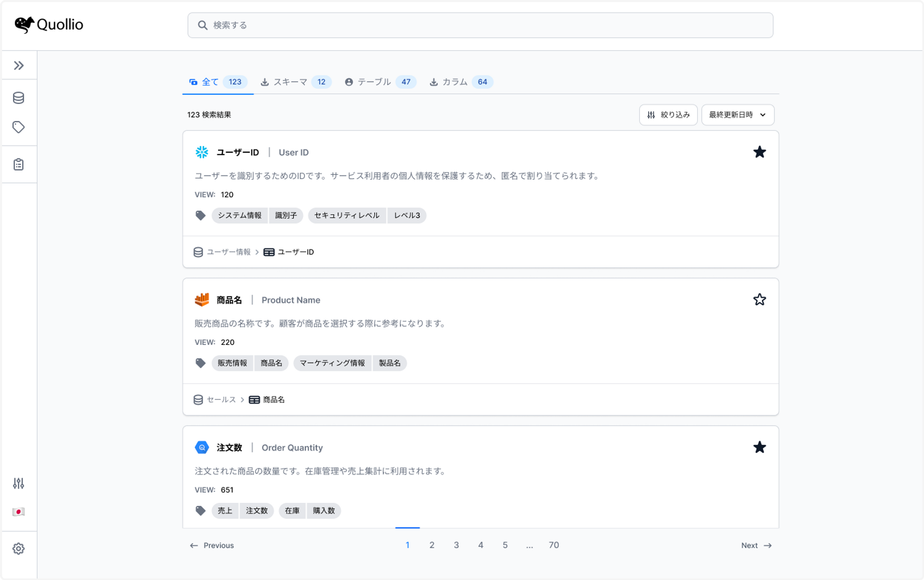Open the database icon in sidebar
This screenshot has width=924, height=580.
point(18,98)
